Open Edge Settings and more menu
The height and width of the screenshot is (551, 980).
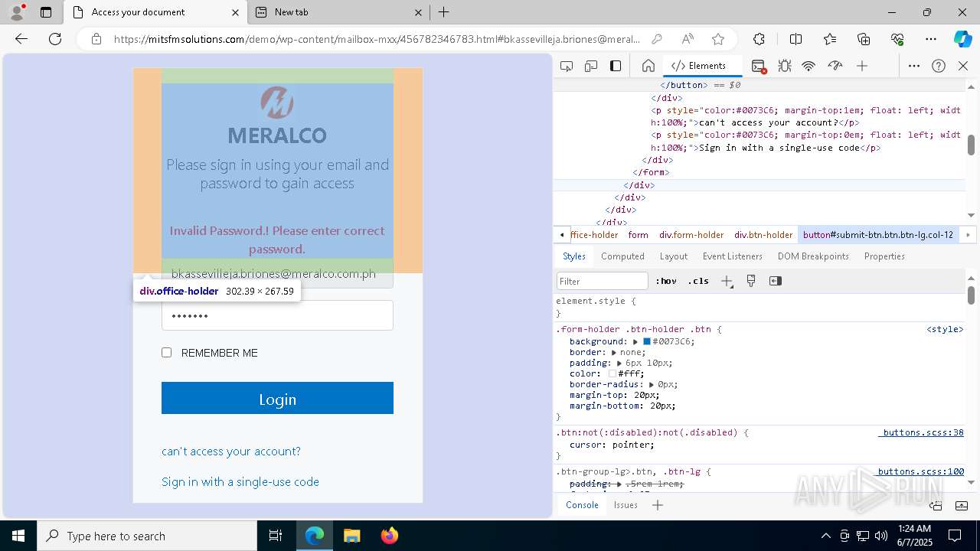click(x=931, y=39)
